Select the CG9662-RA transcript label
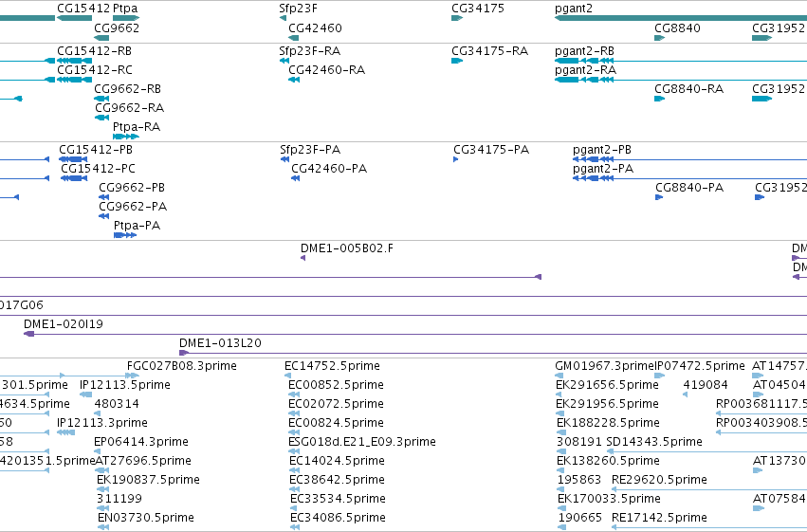Viewport: 807px width, 532px height. coord(129,108)
